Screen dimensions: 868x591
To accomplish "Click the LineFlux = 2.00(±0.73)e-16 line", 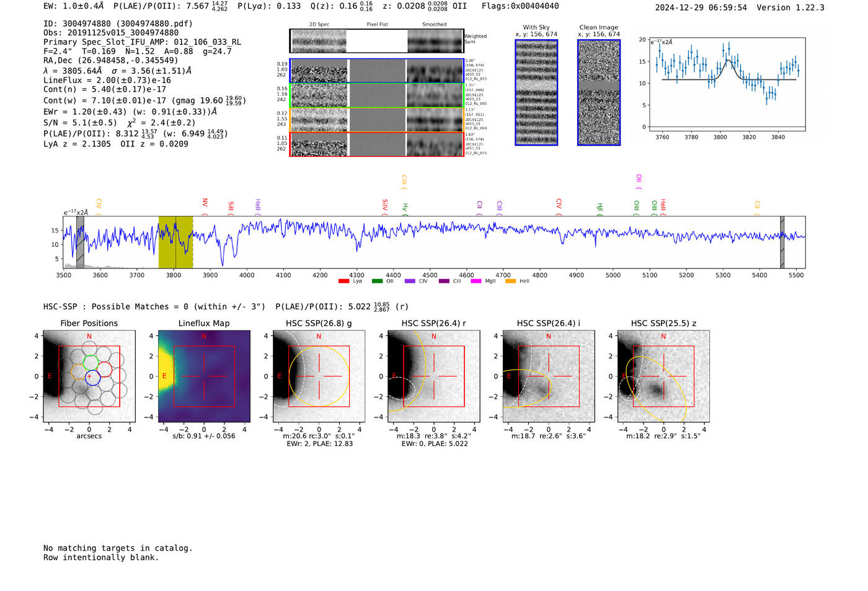I will [x=107, y=80].
